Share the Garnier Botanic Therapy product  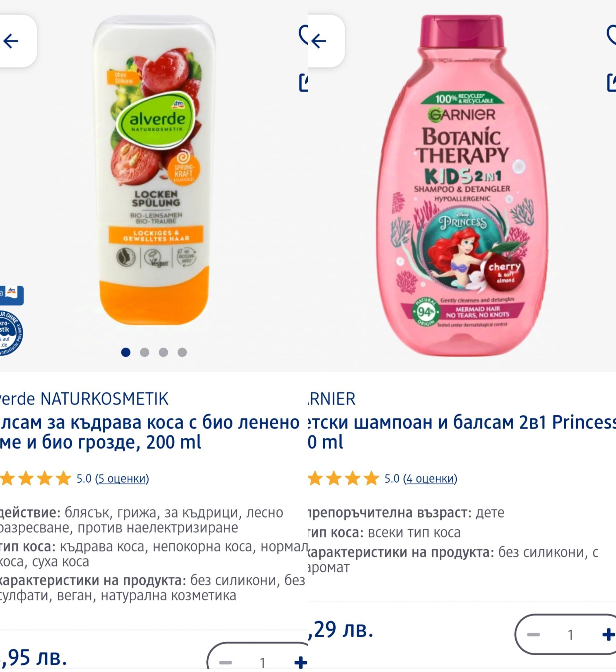(612, 83)
